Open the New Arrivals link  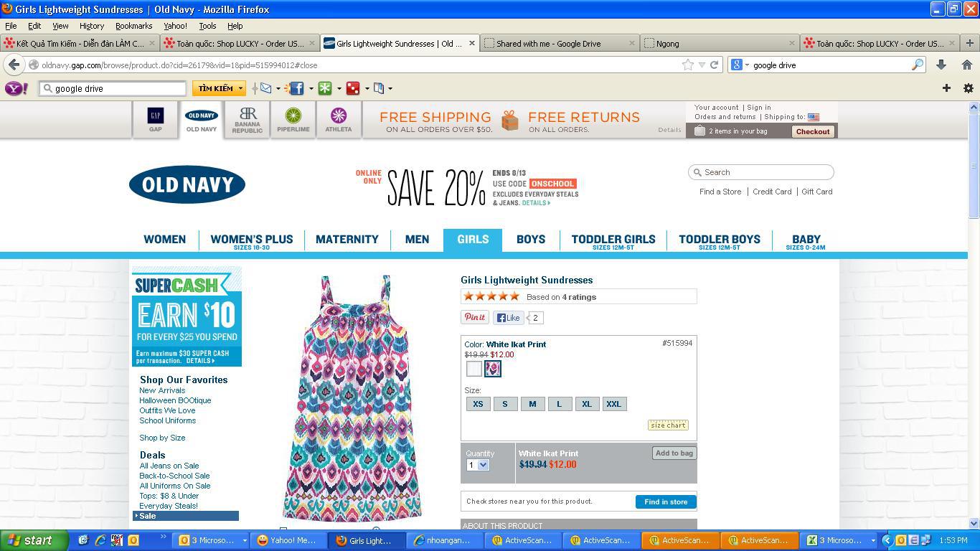[x=162, y=390]
